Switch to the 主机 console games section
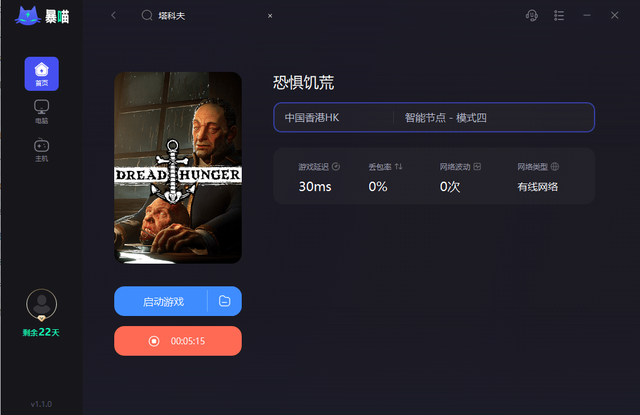 tap(42, 150)
